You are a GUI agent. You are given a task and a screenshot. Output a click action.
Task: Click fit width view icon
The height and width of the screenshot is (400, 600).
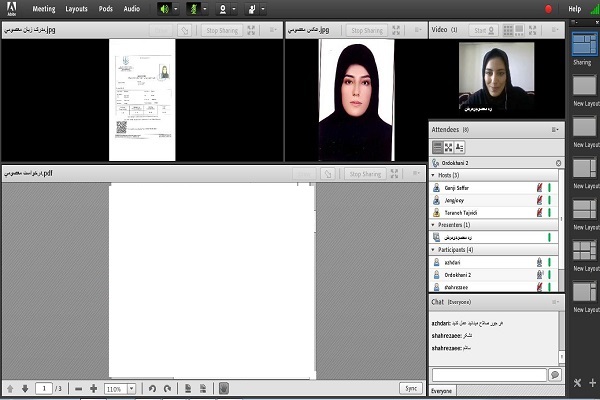tap(203, 389)
